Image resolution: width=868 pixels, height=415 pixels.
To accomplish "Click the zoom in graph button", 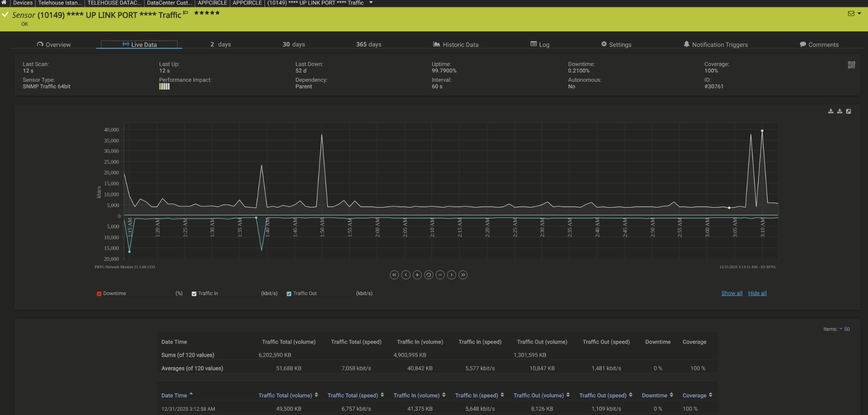I will [417, 275].
